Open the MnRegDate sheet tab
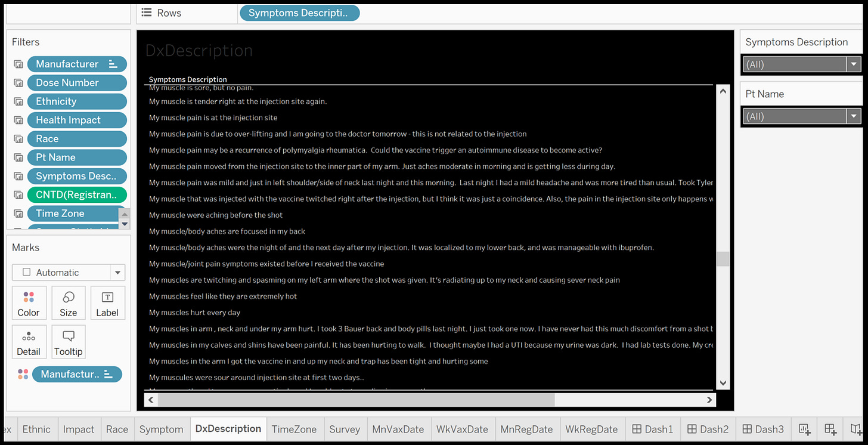 526,429
